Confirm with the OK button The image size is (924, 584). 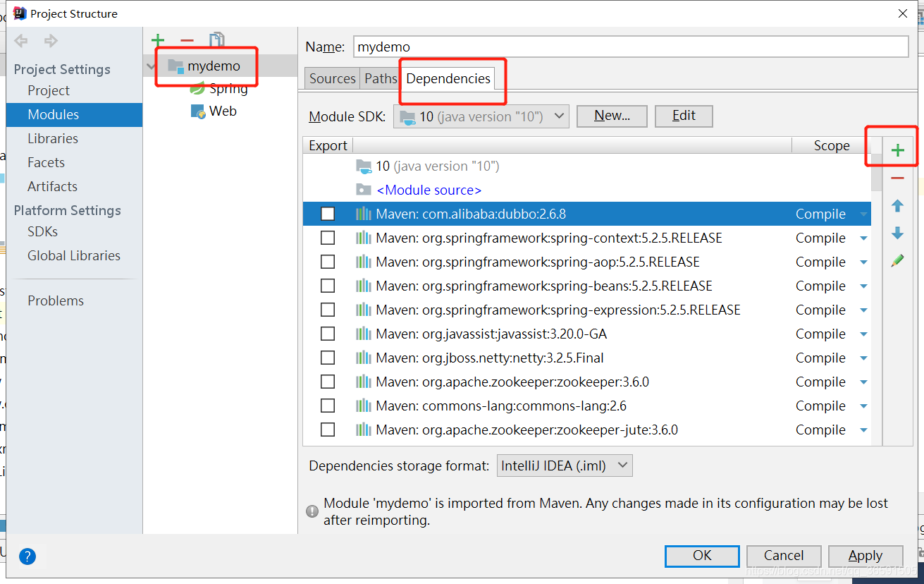(702, 556)
